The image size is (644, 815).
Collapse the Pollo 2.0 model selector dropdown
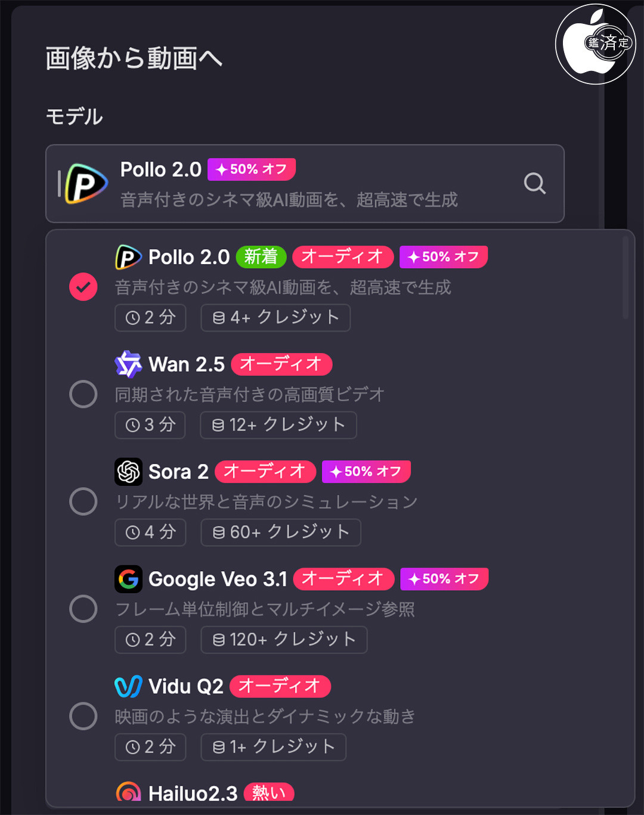click(304, 184)
